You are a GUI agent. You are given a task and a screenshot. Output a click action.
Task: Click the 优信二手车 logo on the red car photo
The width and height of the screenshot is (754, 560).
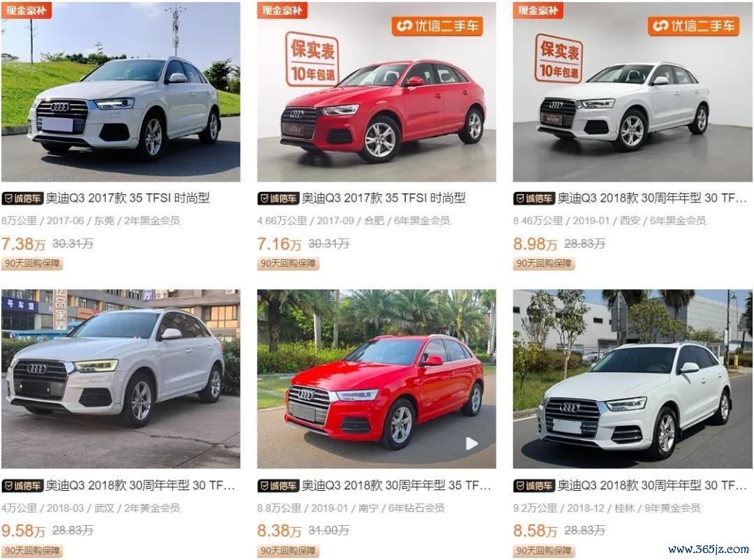[x=437, y=26]
